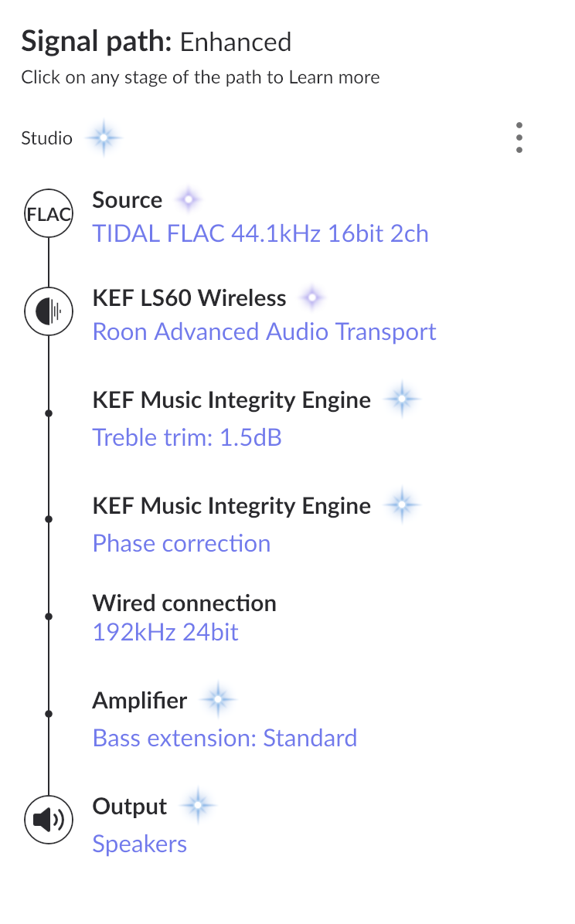Click the KEF LS60 Wireless device icon
This screenshot has width=575, height=924.
[x=49, y=311]
